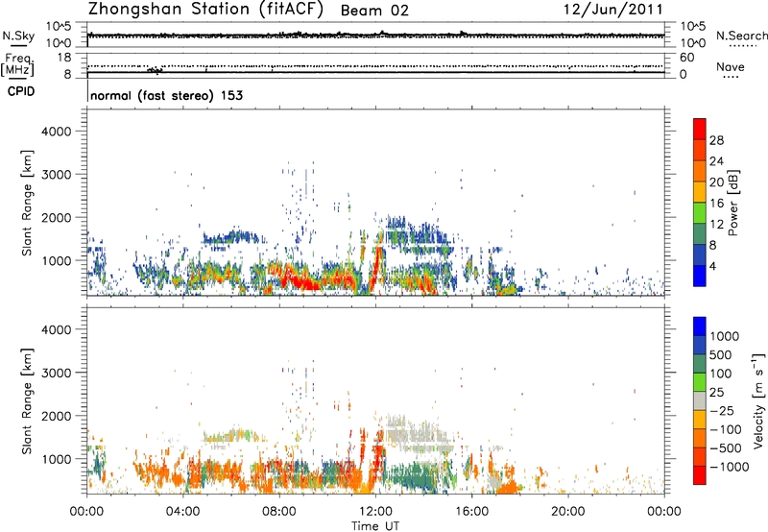Image resolution: width=768 pixels, height=532 pixels.
Task: Click the Nave legend label
Action: pyautogui.click(x=731, y=66)
